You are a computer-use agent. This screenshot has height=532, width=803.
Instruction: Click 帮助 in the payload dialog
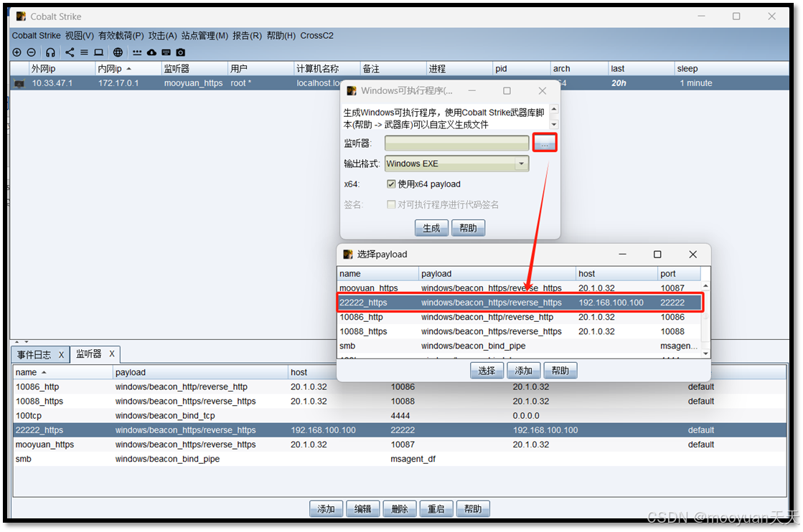(x=560, y=371)
